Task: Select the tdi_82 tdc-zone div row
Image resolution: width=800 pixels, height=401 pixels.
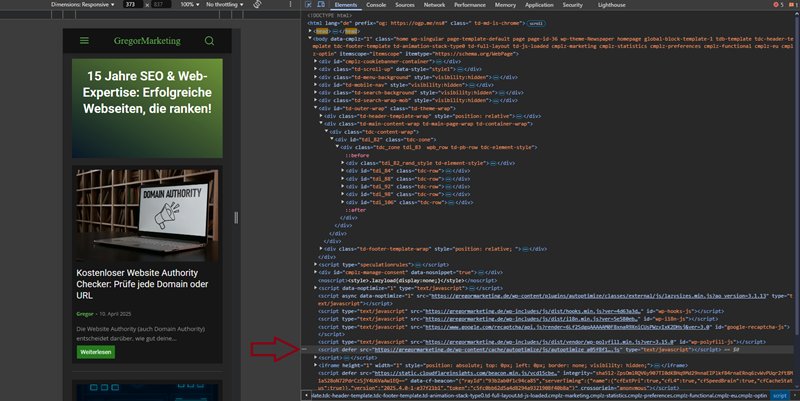Action: click(386, 139)
